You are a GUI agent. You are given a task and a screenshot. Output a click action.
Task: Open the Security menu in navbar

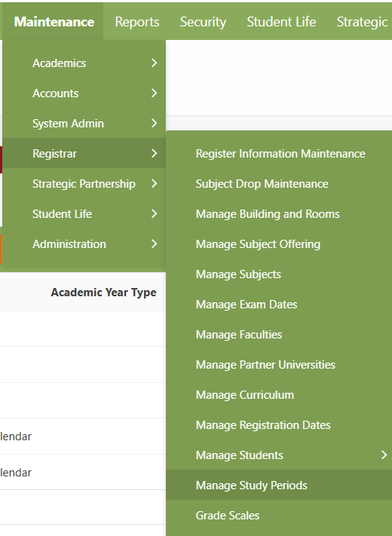203,22
